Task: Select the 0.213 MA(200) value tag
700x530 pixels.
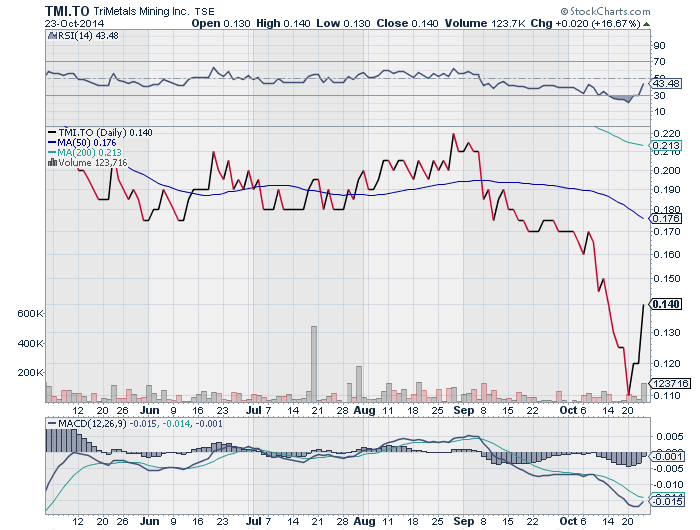Action: coord(665,146)
